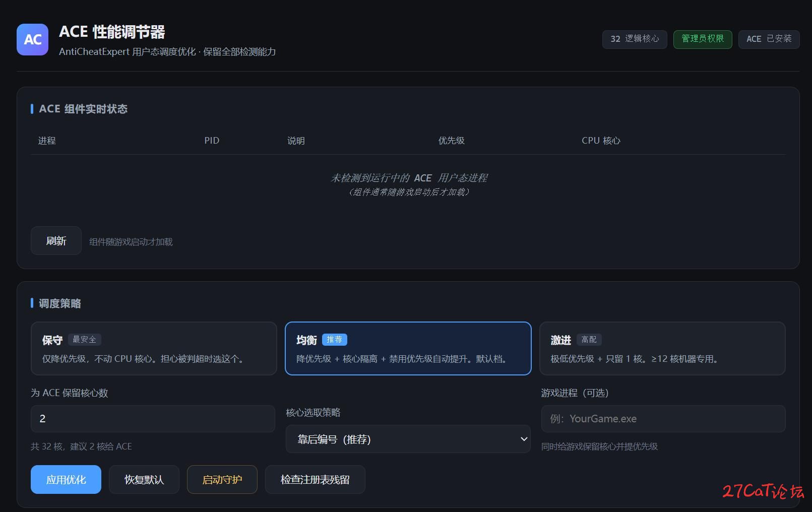The height and width of the screenshot is (512, 812).
Task: Click the ACE 组件实时状态 section heading
Action: coord(83,109)
